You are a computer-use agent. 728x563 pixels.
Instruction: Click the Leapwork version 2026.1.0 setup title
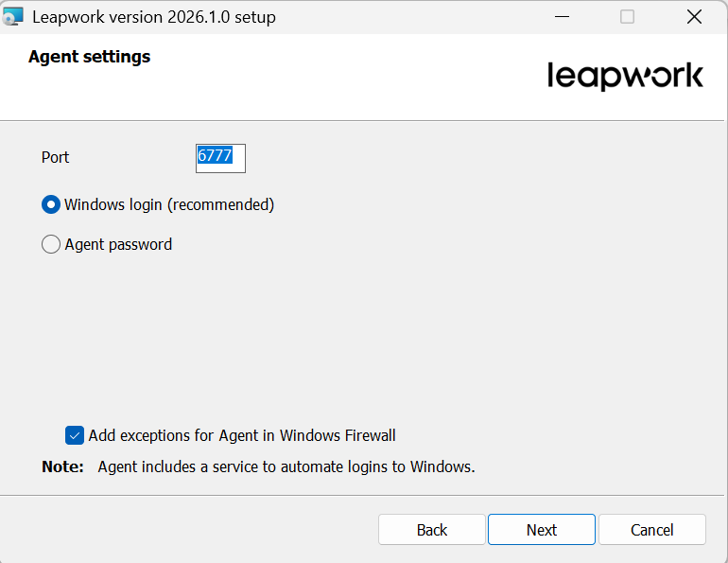click(154, 17)
